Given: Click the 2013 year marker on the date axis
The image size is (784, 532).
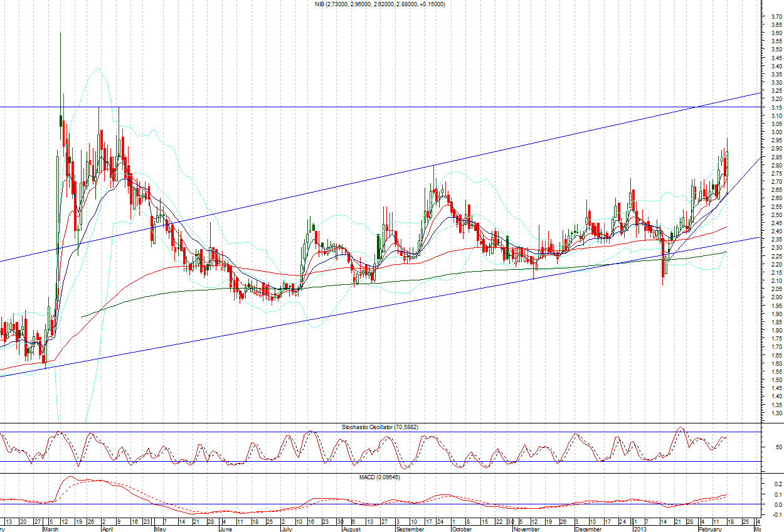Looking at the screenshot, I should pyautogui.click(x=638, y=529).
